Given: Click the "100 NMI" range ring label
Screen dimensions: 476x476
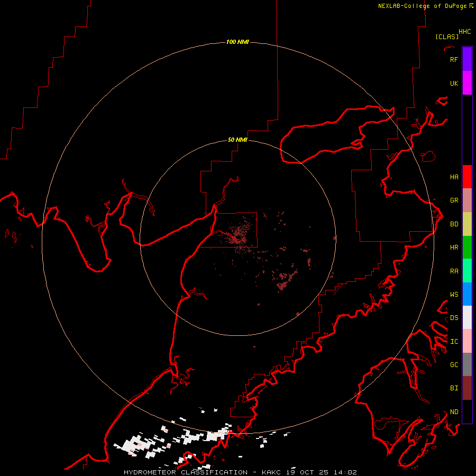Looking at the screenshot, I should 237,42.
